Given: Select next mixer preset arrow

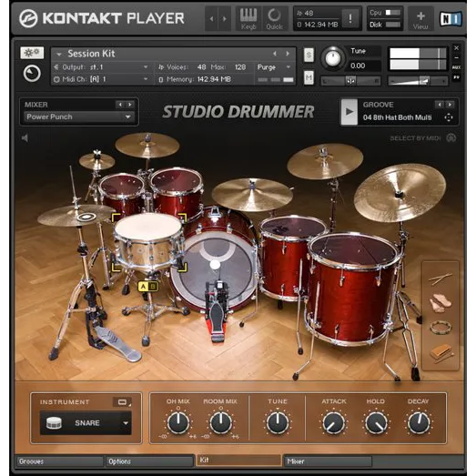Looking at the screenshot, I should click(130, 105).
